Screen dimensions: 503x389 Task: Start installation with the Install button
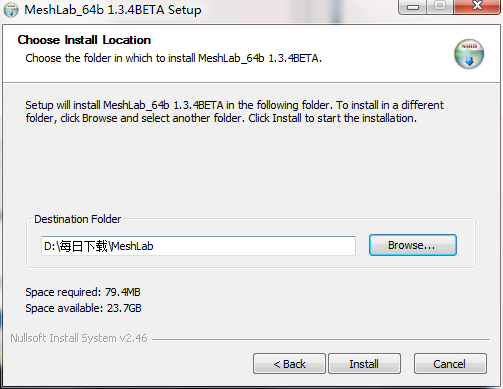[364, 364]
